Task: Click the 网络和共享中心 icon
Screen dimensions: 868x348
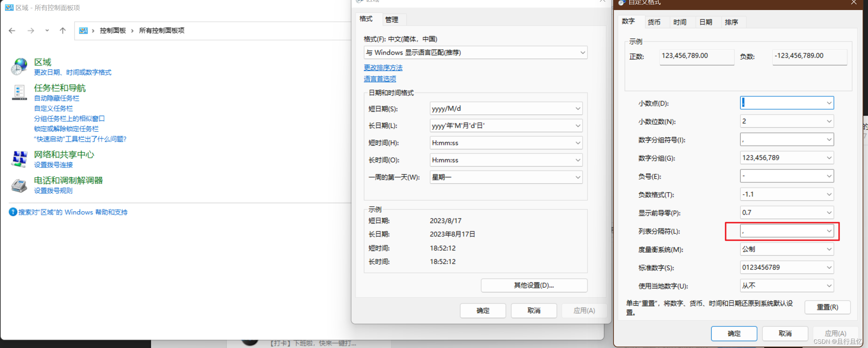Action: point(19,159)
